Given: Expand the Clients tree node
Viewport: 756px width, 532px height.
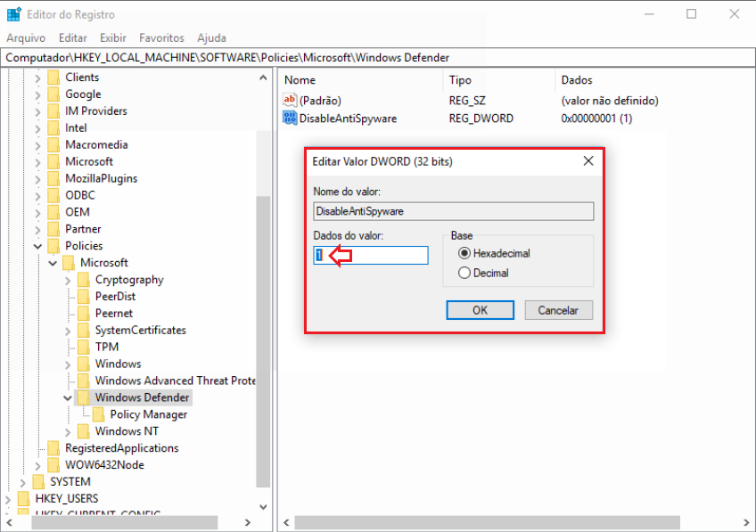Looking at the screenshot, I should click(x=37, y=77).
